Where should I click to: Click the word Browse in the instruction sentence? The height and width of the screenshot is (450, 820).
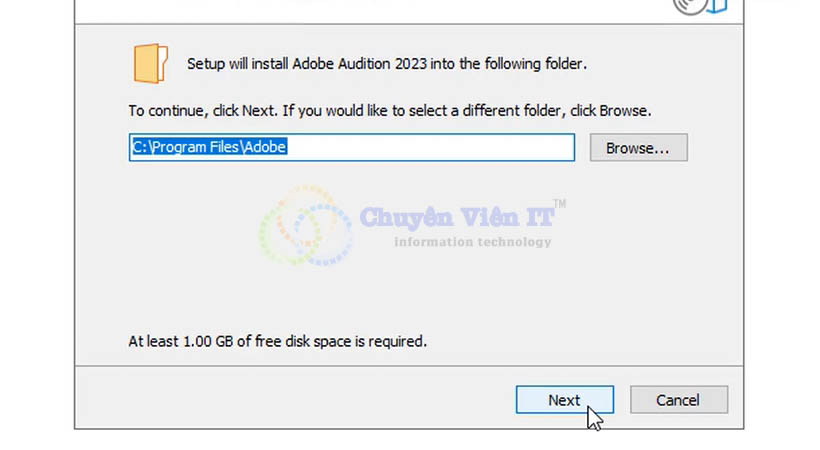[623, 111]
